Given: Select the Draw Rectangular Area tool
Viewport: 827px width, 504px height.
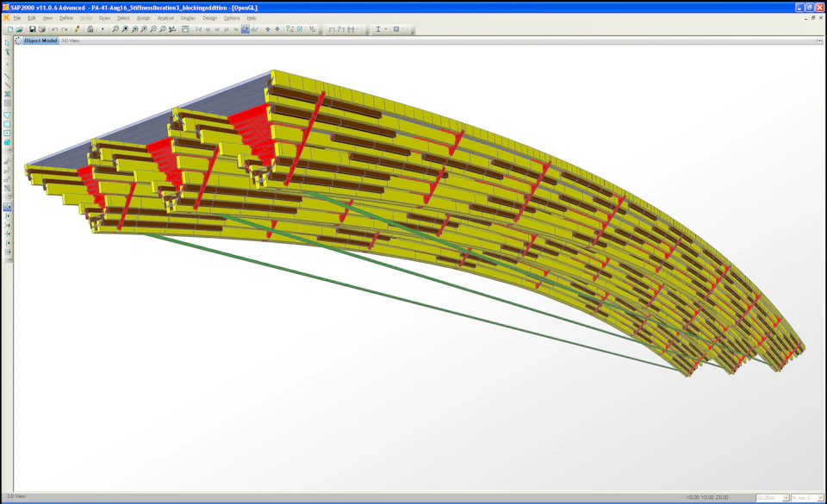Looking at the screenshot, I should [8, 124].
